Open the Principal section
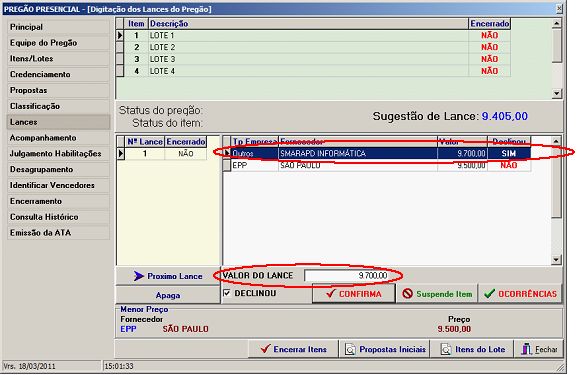The height and width of the screenshot is (375, 578). (x=58, y=27)
